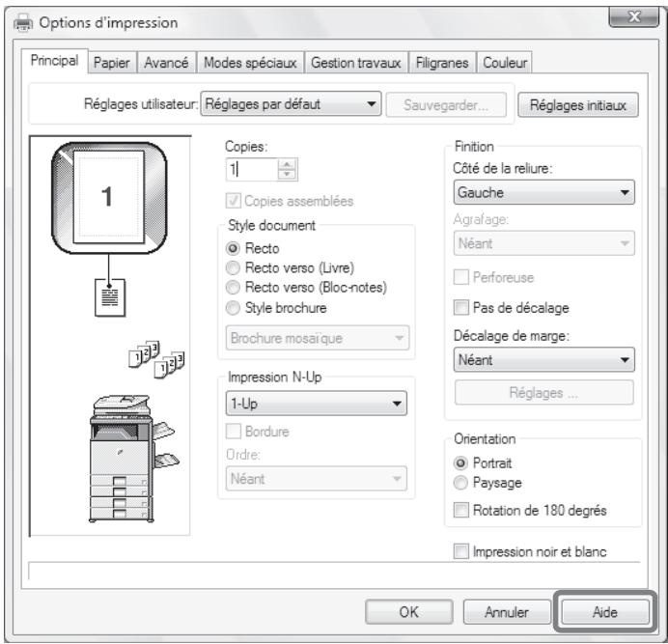This screenshot has height=644, width=668.
Task: Enable the Bordure checkbox
Action: click(233, 431)
